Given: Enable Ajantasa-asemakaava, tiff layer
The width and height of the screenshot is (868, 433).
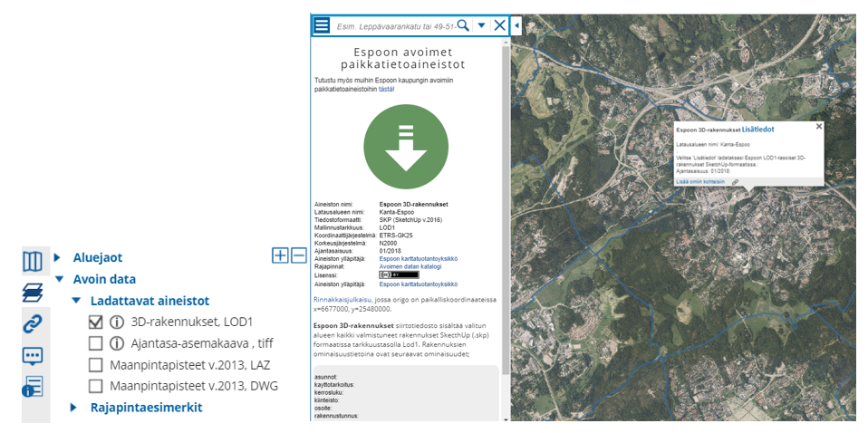Looking at the screenshot, I should (x=96, y=344).
